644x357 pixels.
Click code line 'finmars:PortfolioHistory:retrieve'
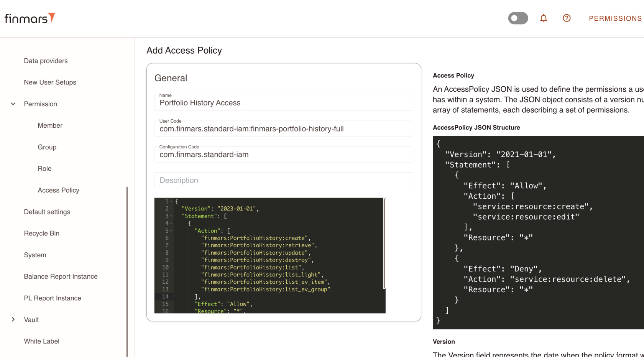click(259, 245)
